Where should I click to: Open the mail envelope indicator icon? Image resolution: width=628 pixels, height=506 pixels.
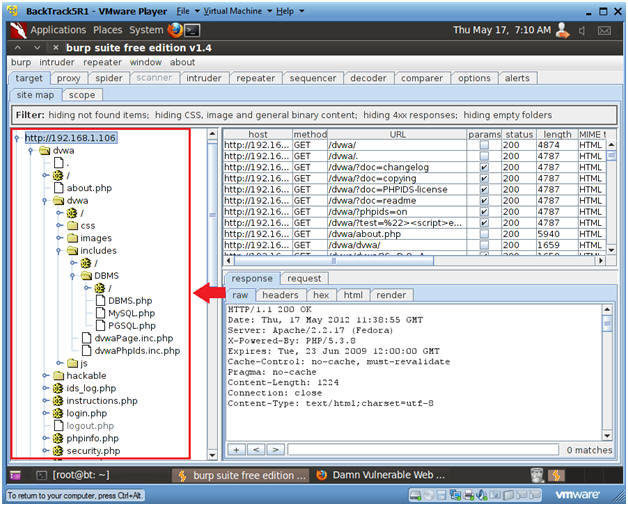tap(604, 30)
